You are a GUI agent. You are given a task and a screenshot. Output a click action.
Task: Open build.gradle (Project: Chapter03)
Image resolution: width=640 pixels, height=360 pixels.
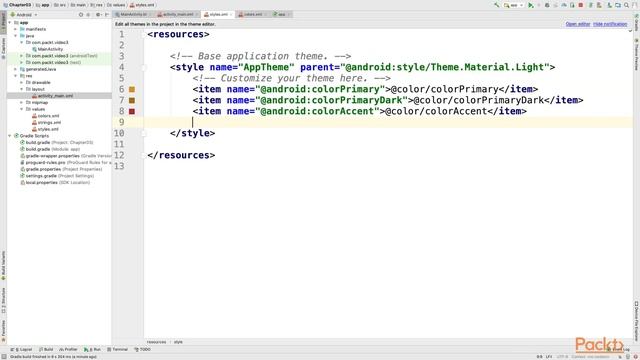click(x=57, y=143)
